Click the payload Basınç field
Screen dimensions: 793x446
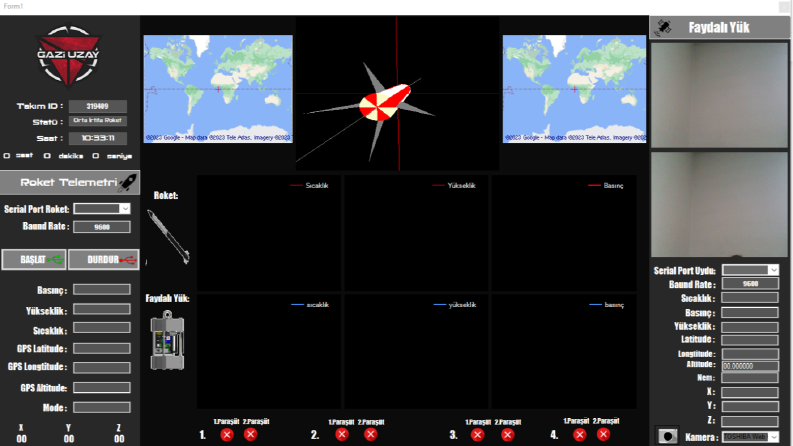[x=750, y=313]
